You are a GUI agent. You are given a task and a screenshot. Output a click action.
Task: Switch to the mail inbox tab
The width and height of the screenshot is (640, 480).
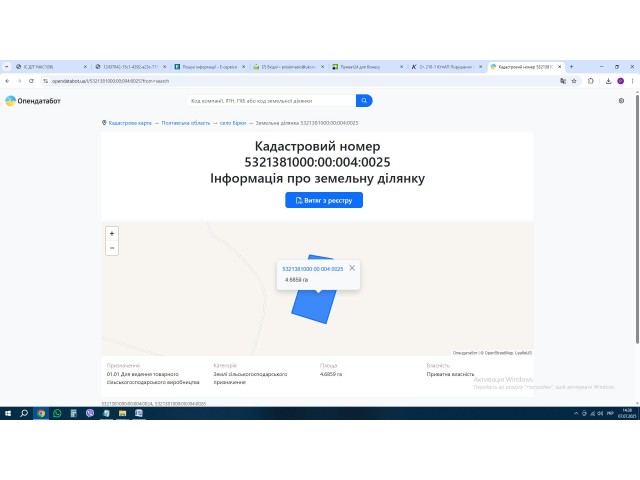tap(287, 67)
